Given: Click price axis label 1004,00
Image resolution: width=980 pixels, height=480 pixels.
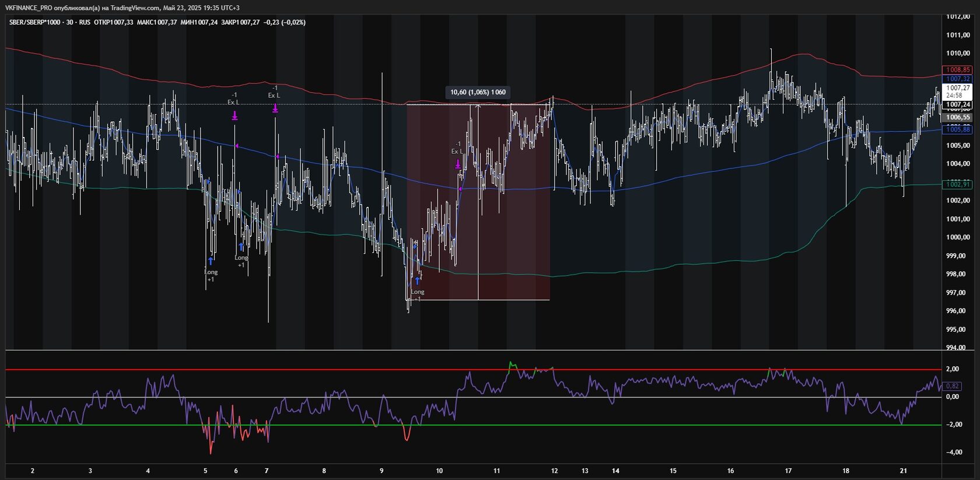Looking at the screenshot, I should click(x=958, y=163).
